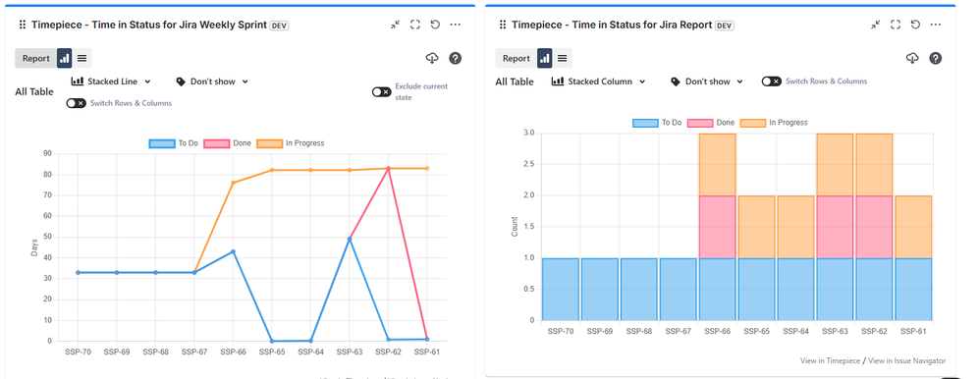Click drag handle of Jira Report gadget
Screen dimensions: 980x379
[502, 25]
